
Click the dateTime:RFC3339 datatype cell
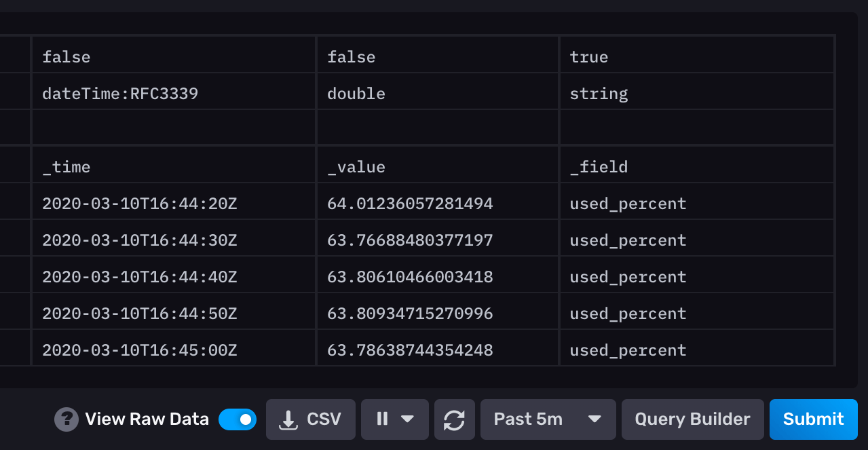120,94
